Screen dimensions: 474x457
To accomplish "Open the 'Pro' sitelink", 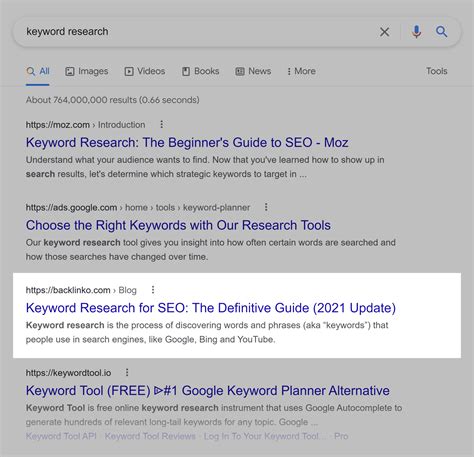I will pos(341,436).
